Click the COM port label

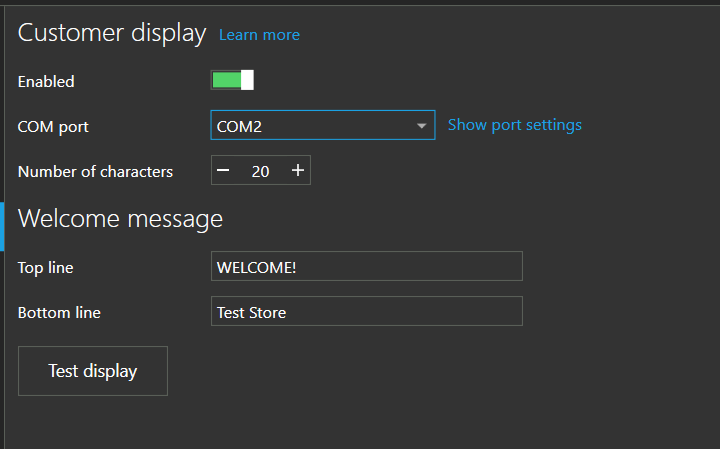click(x=53, y=127)
